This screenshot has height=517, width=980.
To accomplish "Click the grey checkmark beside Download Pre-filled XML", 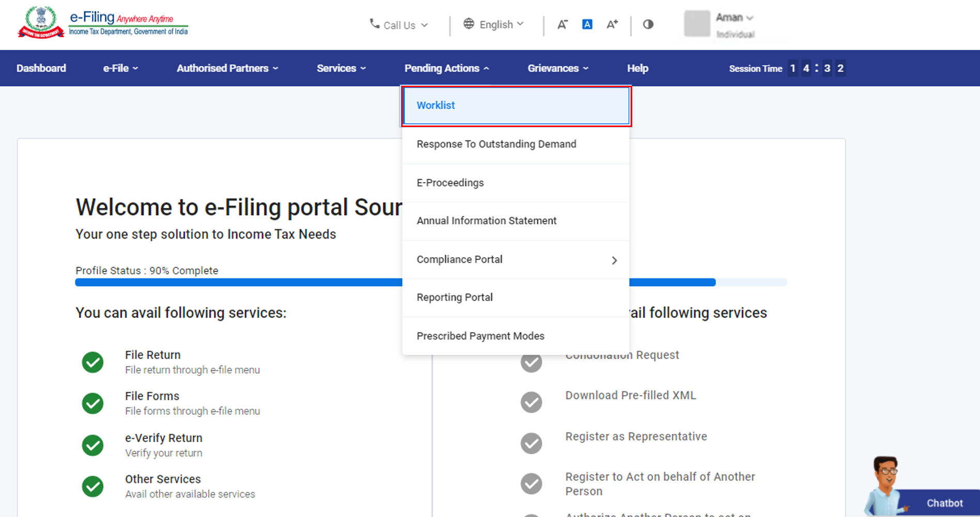I will pyautogui.click(x=531, y=402).
